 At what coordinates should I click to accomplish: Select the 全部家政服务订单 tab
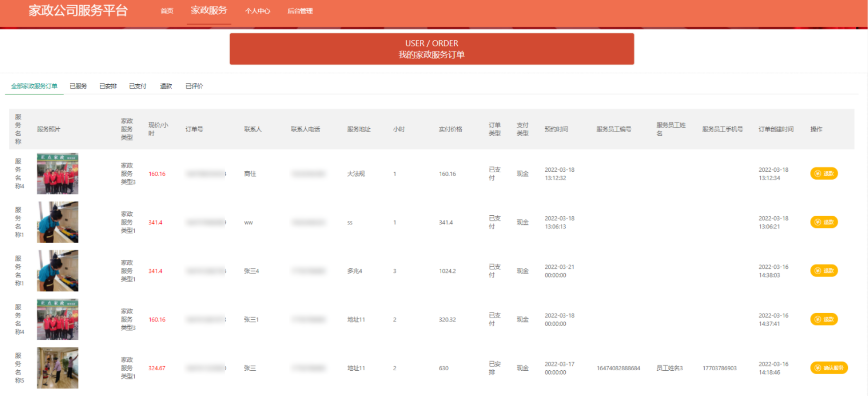tap(34, 86)
